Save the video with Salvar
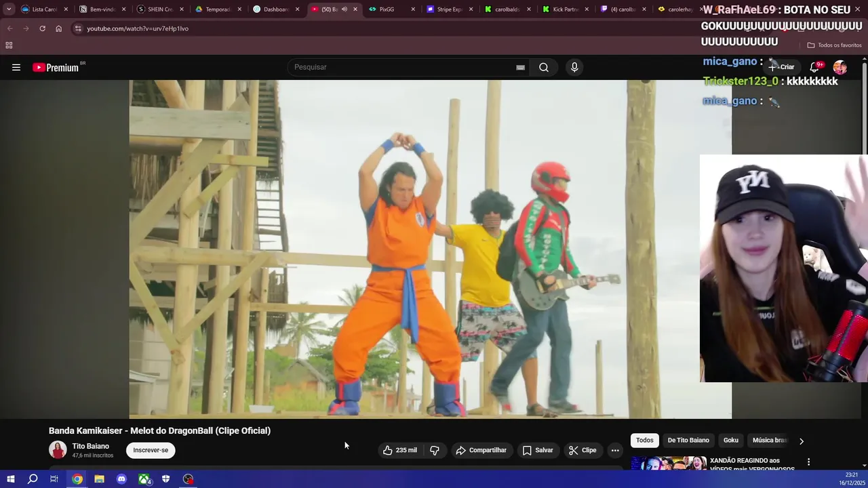 (x=538, y=450)
